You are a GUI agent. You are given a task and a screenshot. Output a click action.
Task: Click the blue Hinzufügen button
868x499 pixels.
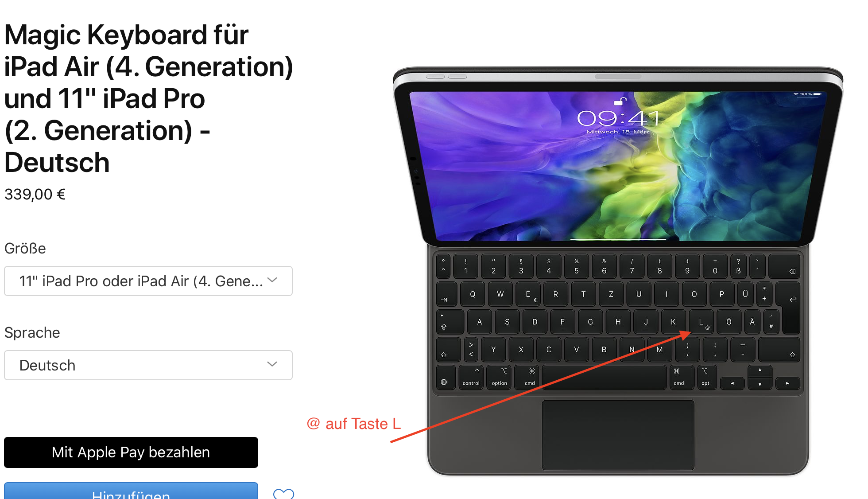(x=131, y=491)
